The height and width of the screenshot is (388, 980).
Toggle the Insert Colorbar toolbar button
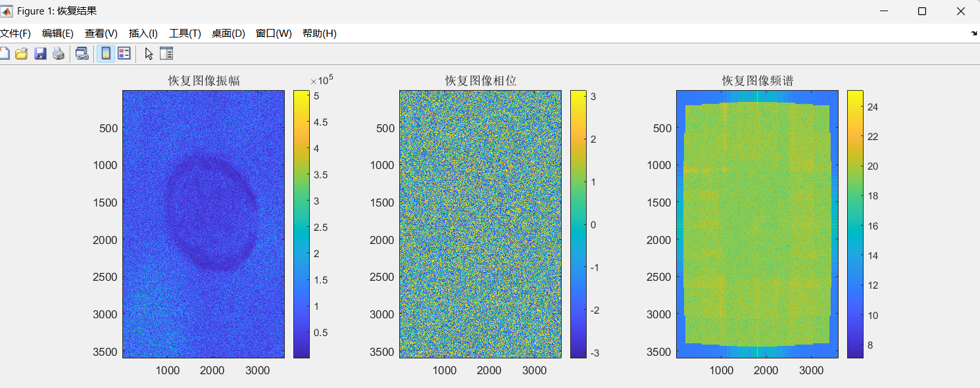click(105, 54)
